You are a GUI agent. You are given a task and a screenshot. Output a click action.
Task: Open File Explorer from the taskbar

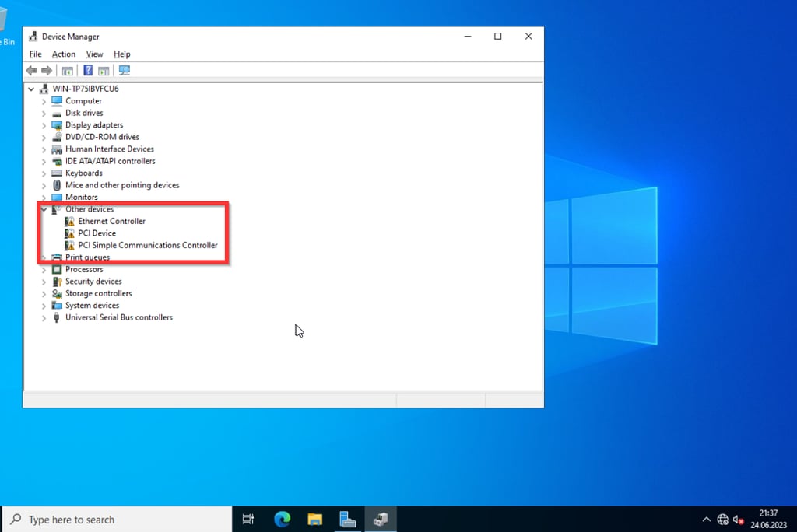tap(314, 520)
